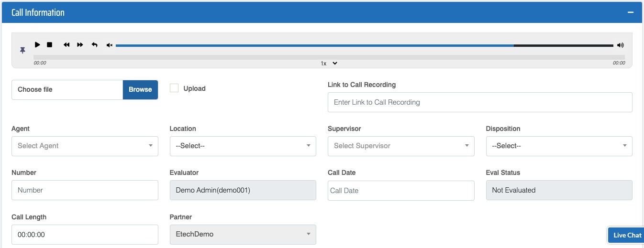Viewport: 644px width, 248px height.
Task: Click the Call Date input field
Action: tap(400, 191)
